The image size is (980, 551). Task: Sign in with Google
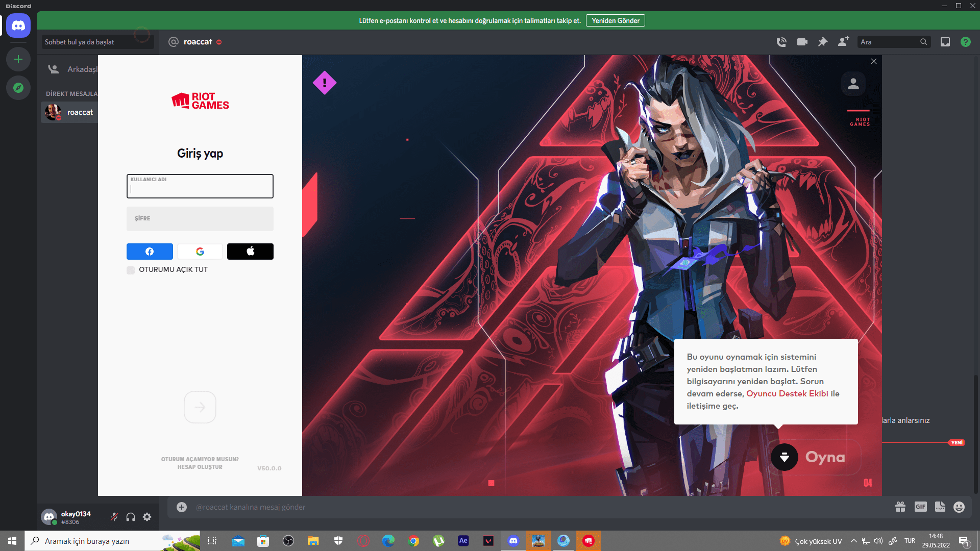point(200,252)
